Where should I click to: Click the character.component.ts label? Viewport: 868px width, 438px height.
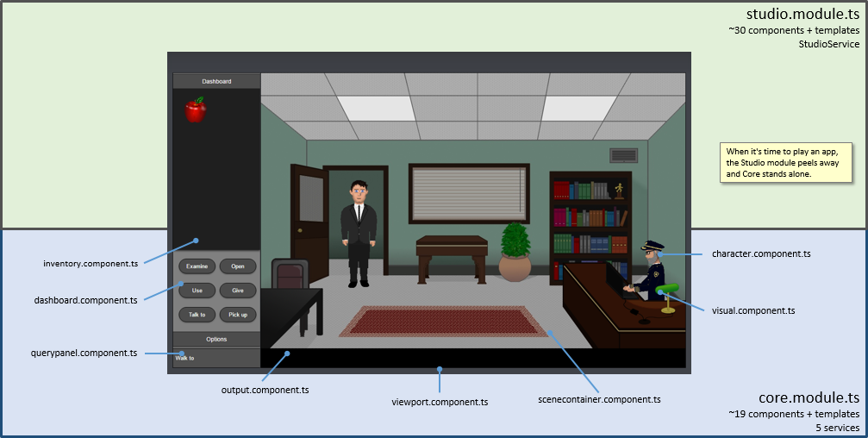761,253
